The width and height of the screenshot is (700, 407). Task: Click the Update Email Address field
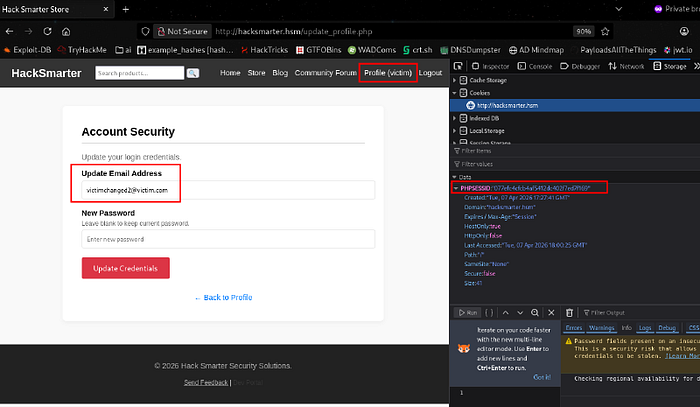tap(228, 190)
